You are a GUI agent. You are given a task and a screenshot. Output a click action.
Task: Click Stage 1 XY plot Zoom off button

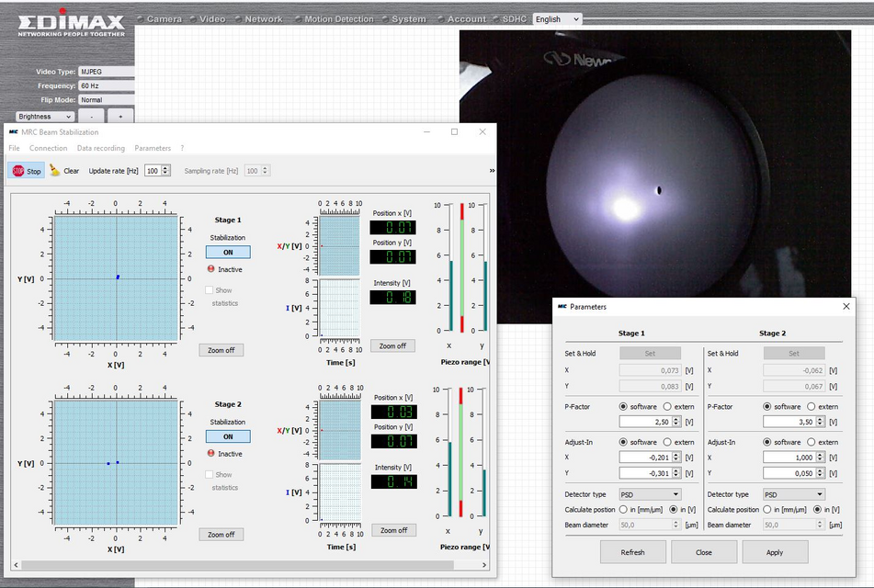pos(221,350)
